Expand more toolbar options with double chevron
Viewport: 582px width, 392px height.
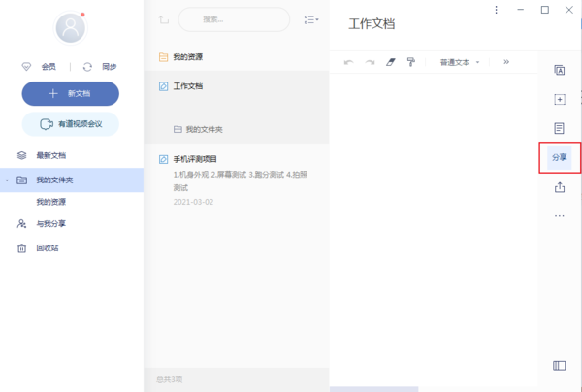point(505,61)
